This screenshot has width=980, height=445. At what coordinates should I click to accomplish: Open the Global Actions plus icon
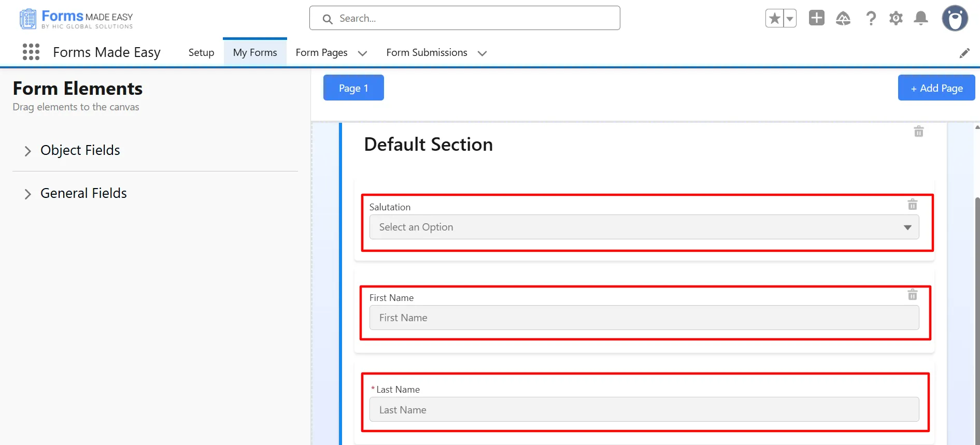816,18
